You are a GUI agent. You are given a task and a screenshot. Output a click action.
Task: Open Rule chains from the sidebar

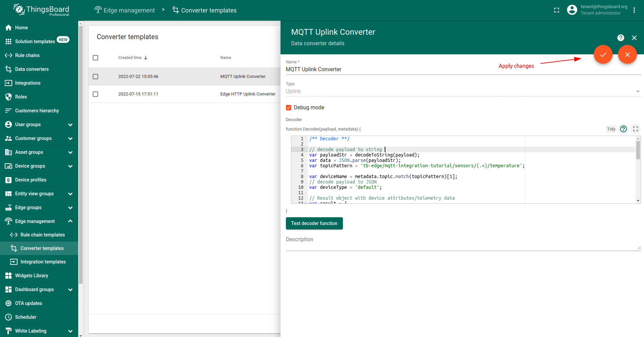point(27,55)
